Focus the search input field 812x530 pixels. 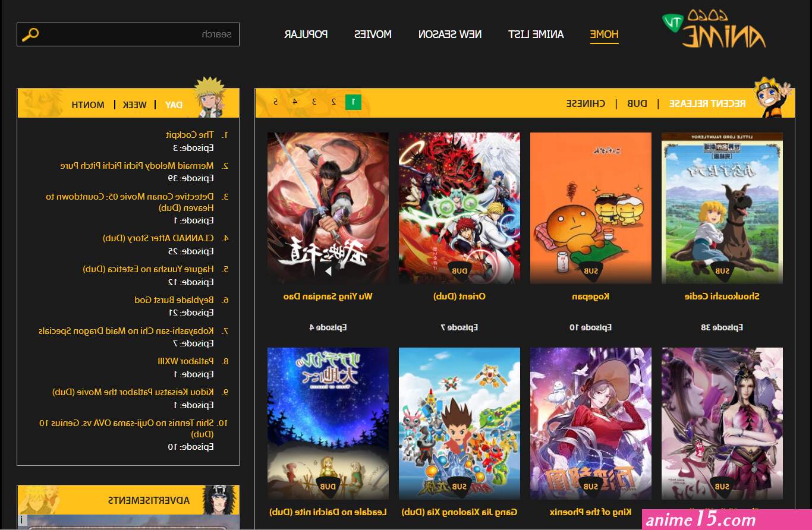[x=128, y=34]
